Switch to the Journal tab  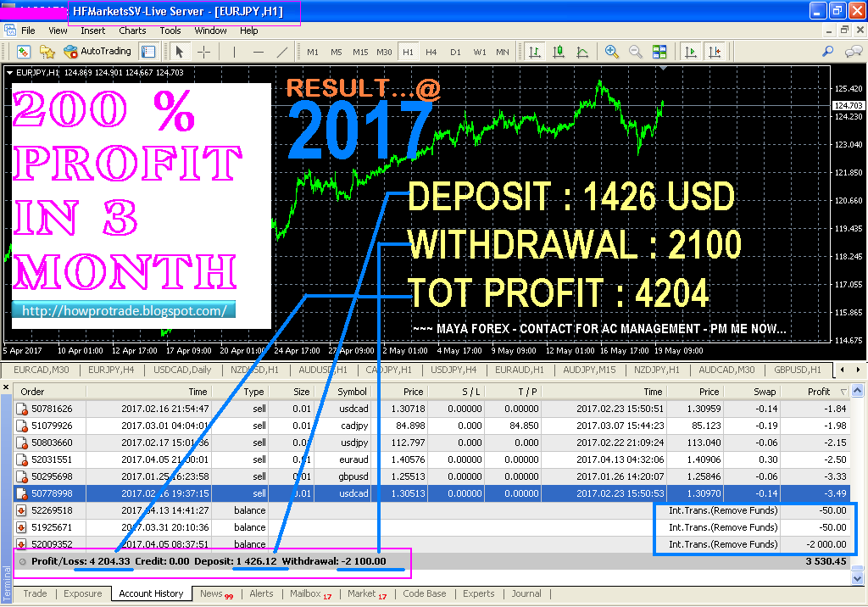(x=526, y=593)
